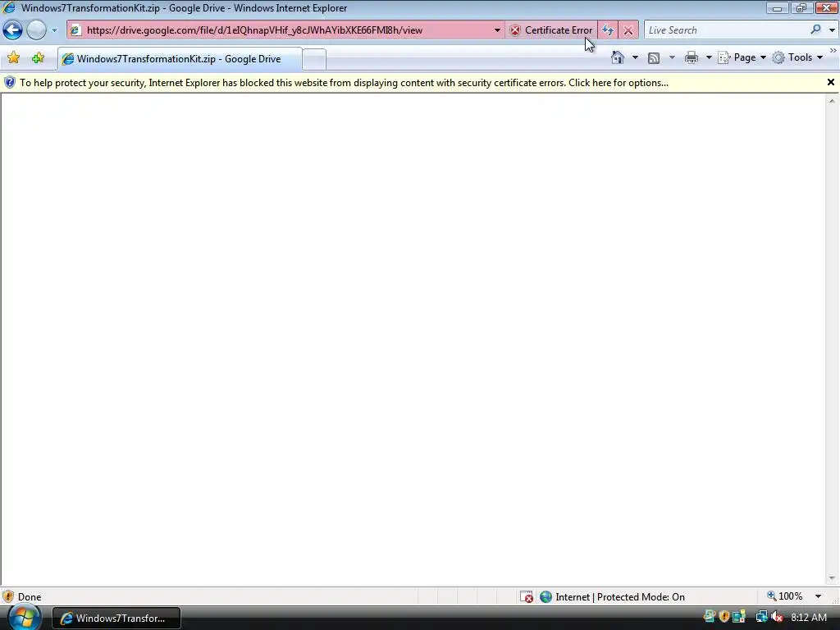Click the search magnifier icon
Screen dimensions: 840x630
(x=815, y=30)
